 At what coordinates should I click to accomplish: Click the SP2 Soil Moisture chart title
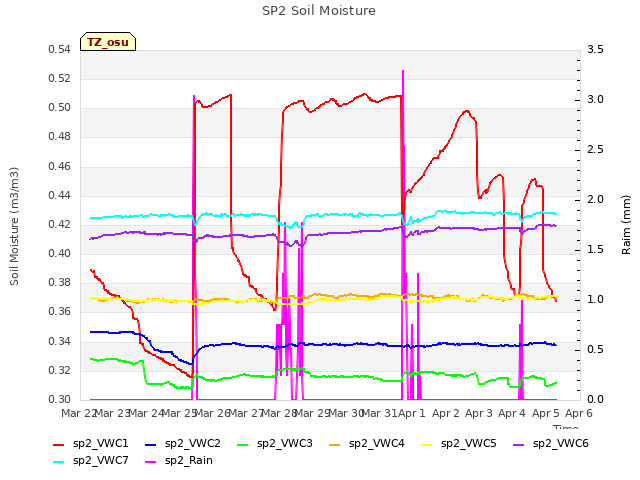[x=319, y=11]
